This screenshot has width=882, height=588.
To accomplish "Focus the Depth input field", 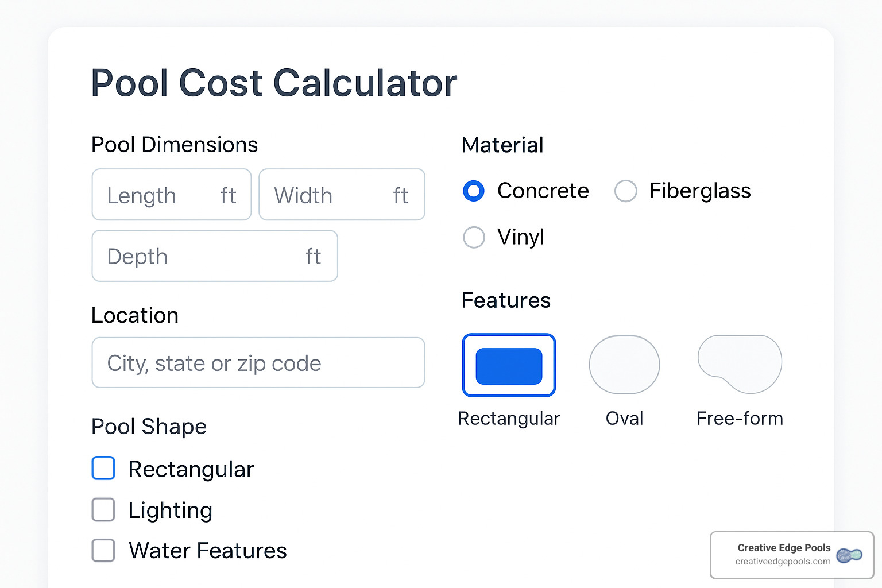I will [214, 256].
